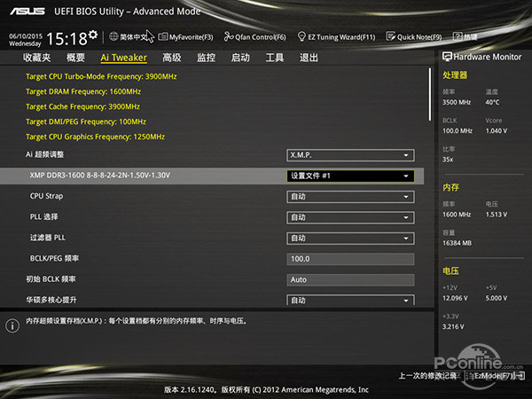Click the 1.513 V memory voltage
Viewport: 532px width, 399px height.
click(x=497, y=215)
